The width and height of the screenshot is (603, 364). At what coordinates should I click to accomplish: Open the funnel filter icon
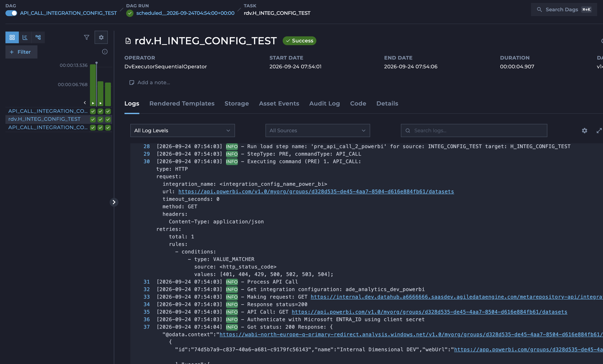86,37
